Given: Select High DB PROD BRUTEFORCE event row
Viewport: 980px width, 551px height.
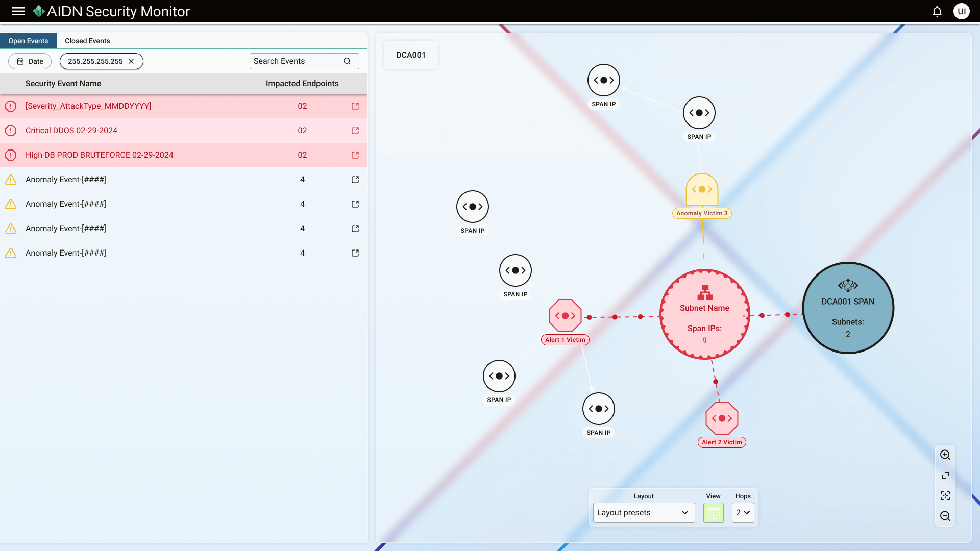Looking at the screenshot, I should 100,155.
